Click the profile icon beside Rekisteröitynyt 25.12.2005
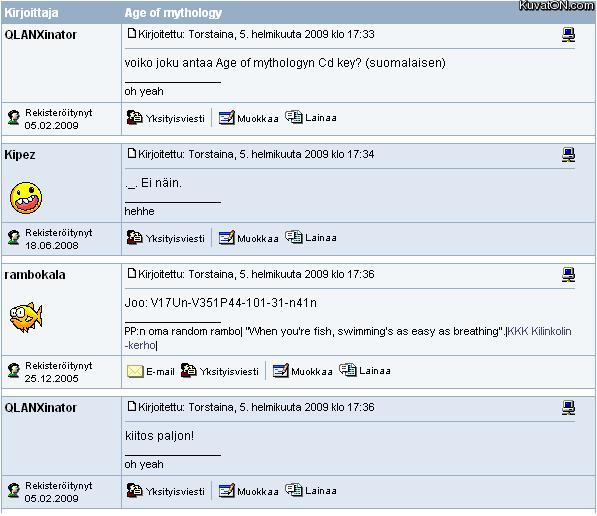Screen dimensions: 597x516 (x=14, y=371)
